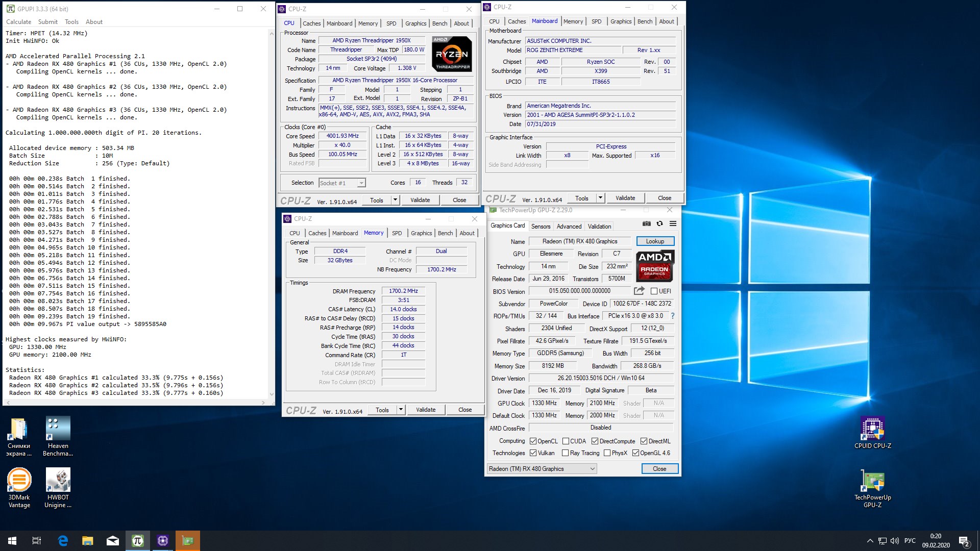This screenshot has width=980, height=551.
Task: Open the Heaven Benchmark desktop shortcut
Action: click(58, 436)
